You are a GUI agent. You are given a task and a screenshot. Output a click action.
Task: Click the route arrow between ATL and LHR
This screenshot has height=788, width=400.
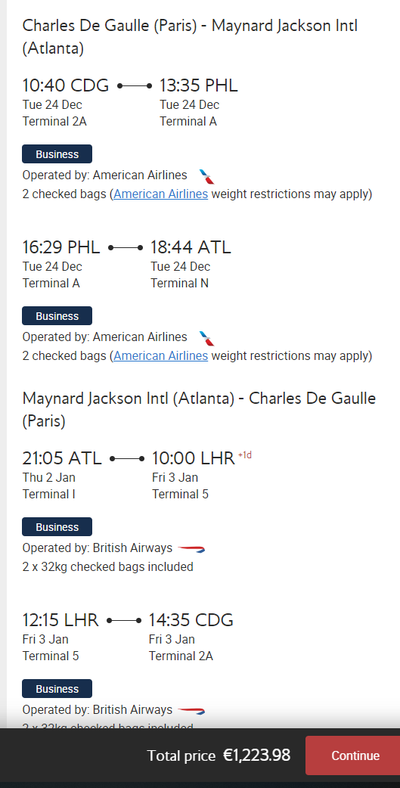pyautogui.click(x=127, y=459)
